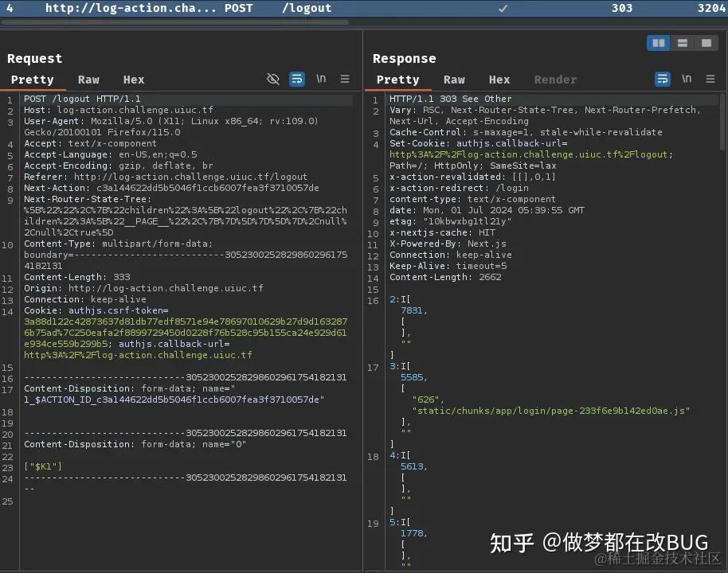Click 'Connection: keep-alive' in the request
728x573 pixels.
pyautogui.click(x=85, y=299)
